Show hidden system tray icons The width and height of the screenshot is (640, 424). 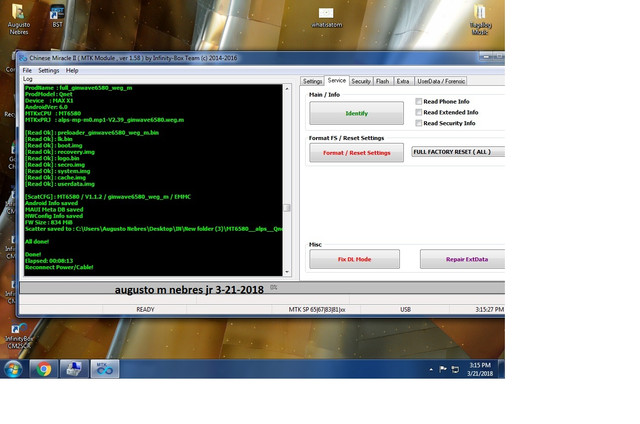(431, 369)
